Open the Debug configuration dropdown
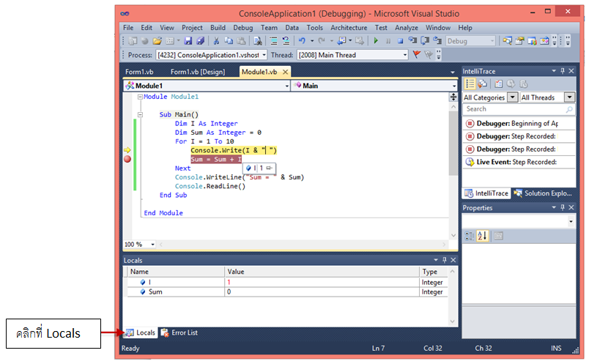 (492, 41)
